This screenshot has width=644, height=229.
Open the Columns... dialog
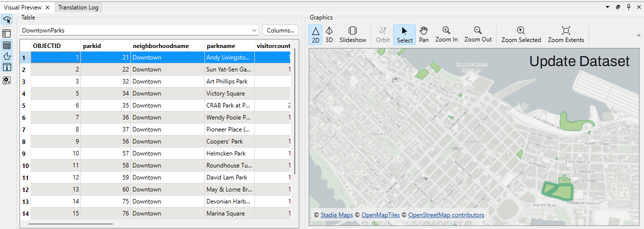pyautogui.click(x=280, y=30)
